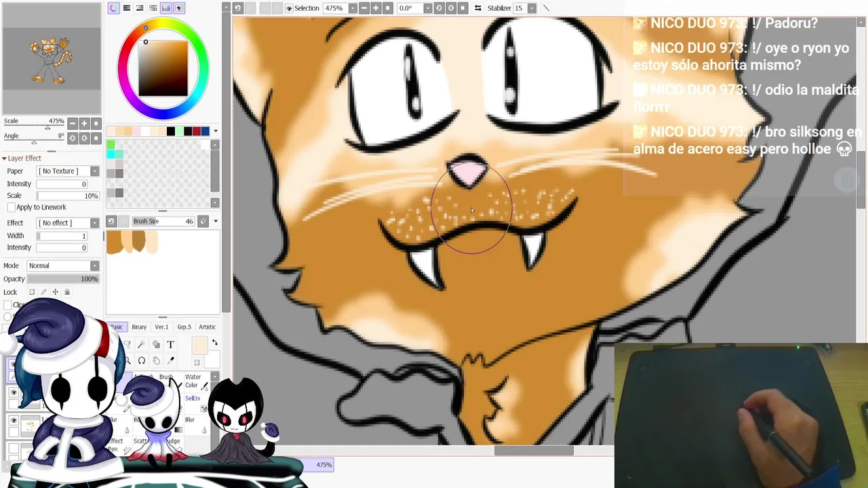Toggle the Selection visibility eye in toolbar

(289, 8)
